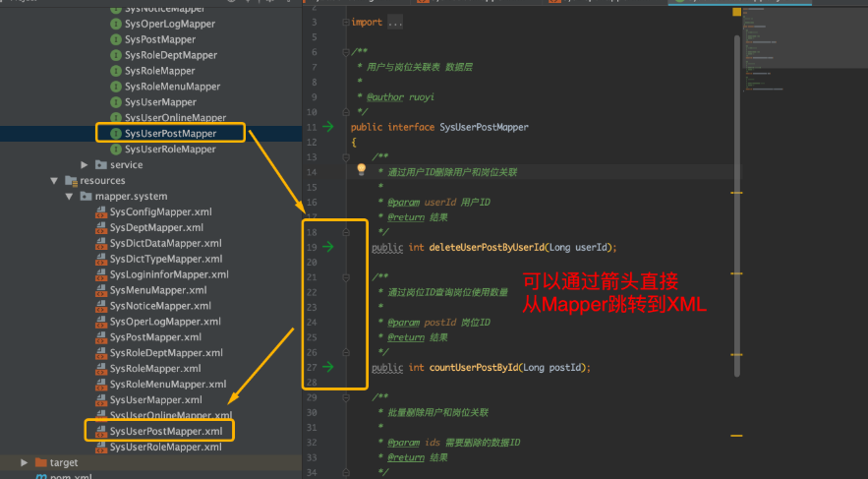Select SysOperLogMapper.xml file

point(165,322)
